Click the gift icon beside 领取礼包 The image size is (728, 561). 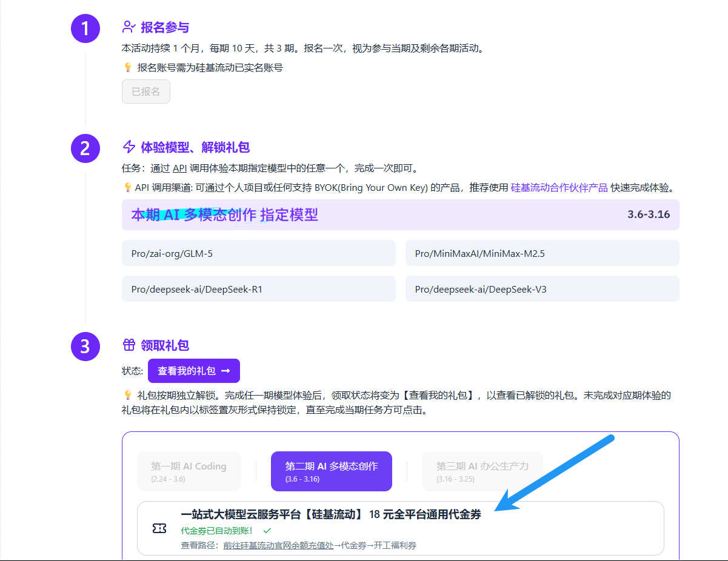[129, 345]
